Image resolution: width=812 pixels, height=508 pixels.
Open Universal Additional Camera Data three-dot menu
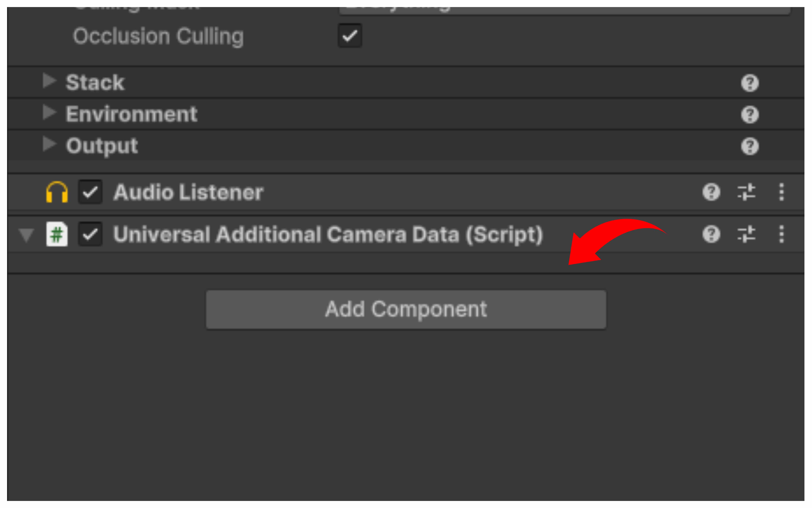tap(781, 234)
